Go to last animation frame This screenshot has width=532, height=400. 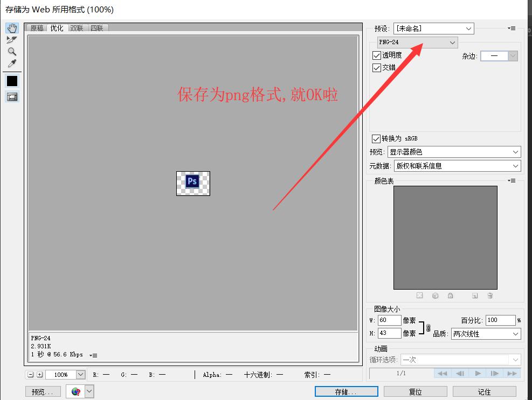pyautogui.click(x=512, y=373)
